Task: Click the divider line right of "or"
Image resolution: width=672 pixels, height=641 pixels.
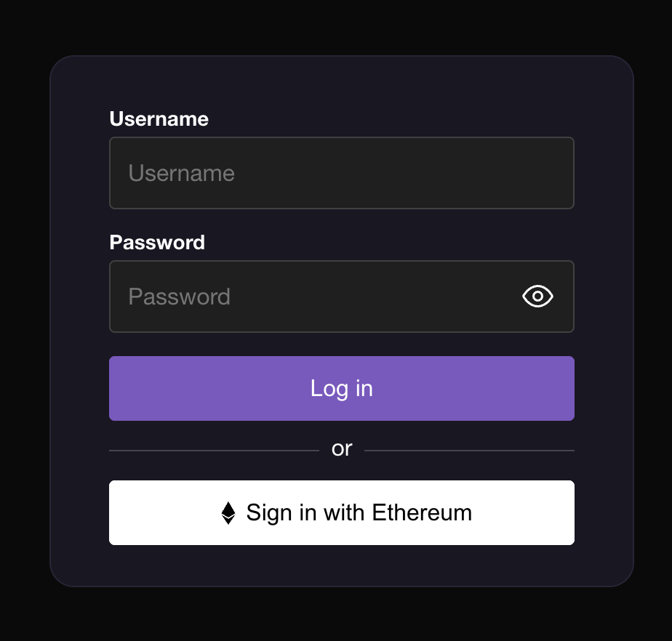Action: 469,451
